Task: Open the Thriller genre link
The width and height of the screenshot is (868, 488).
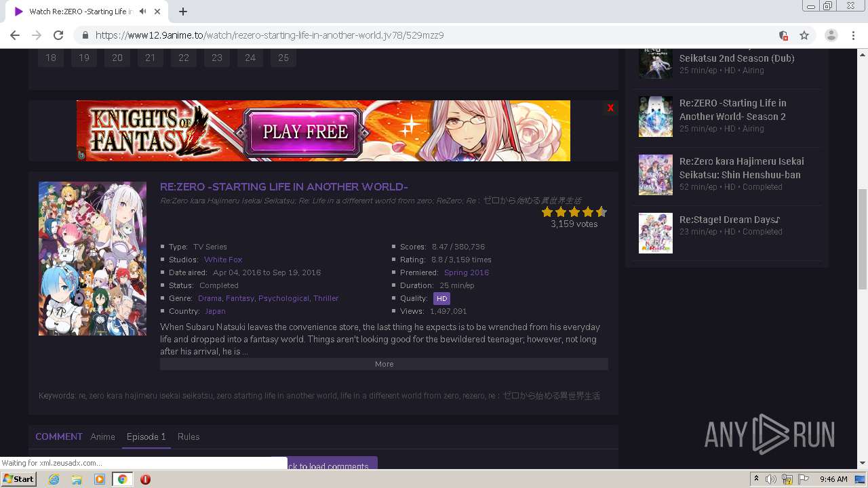Action: click(326, 298)
